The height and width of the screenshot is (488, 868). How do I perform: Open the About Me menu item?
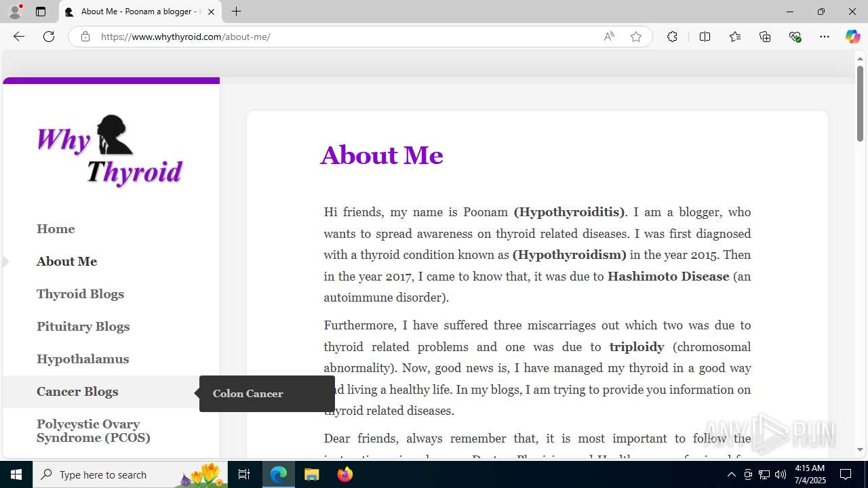click(66, 262)
